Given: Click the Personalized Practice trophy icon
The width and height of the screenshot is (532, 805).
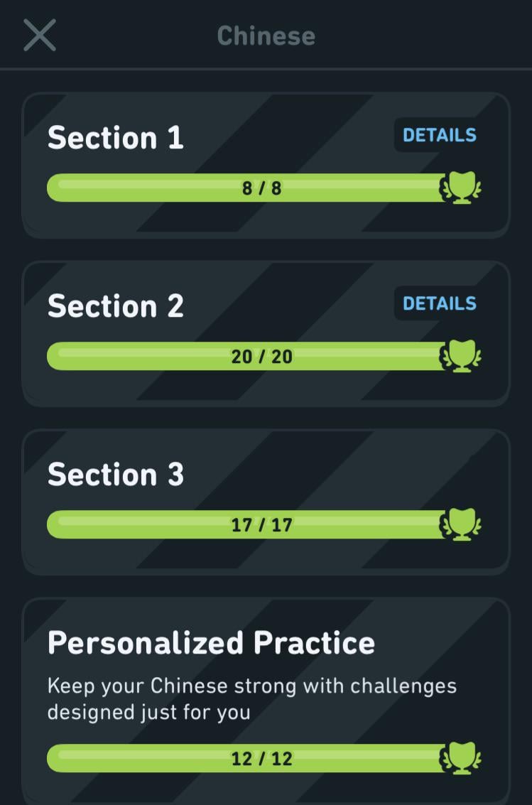Looking at the screenshot, I should point(462,758).
